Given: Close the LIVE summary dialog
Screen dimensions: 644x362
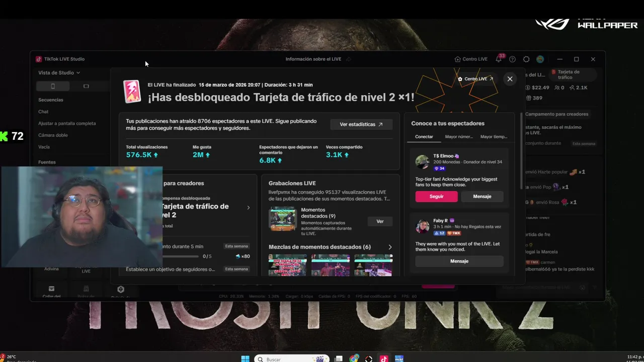Looking at the screenshot, I should click(x=510, y=79).
